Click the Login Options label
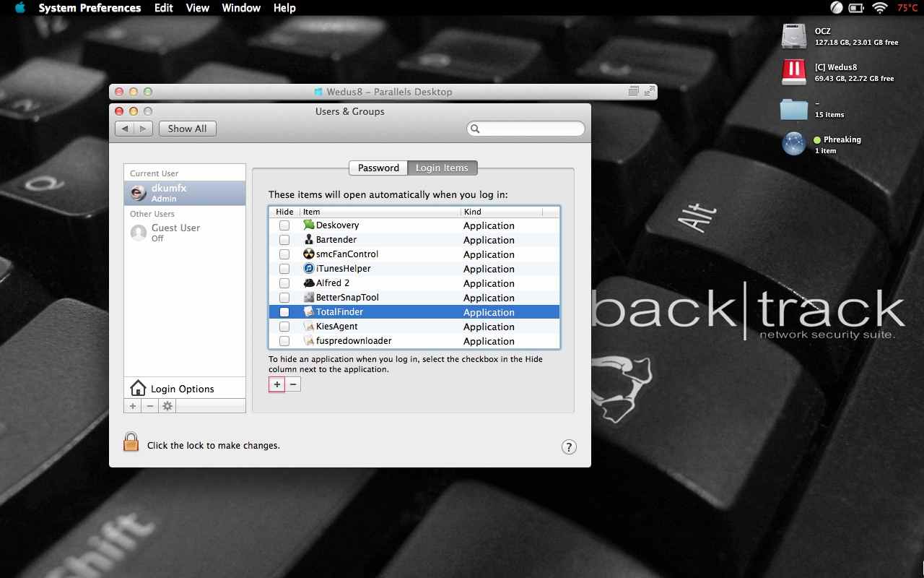Screen dimensions: 924x578 (183, 389)
